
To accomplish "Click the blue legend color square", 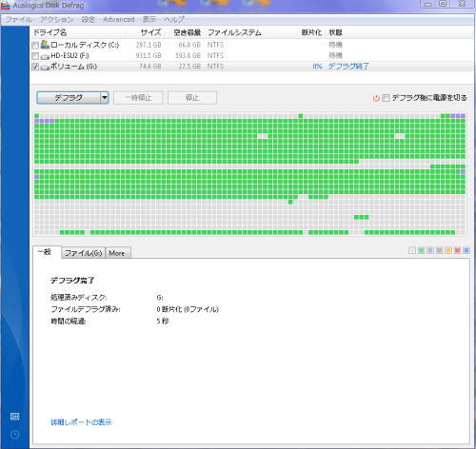I will (x=466, y=250).
